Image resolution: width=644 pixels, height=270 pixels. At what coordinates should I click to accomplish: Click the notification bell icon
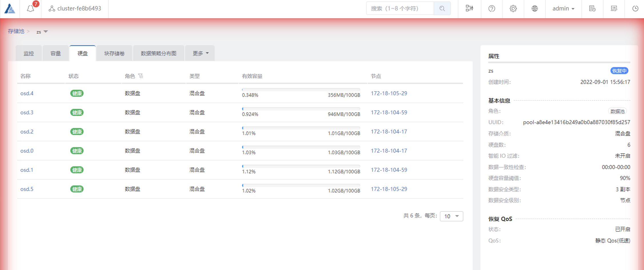coord(31,9)
